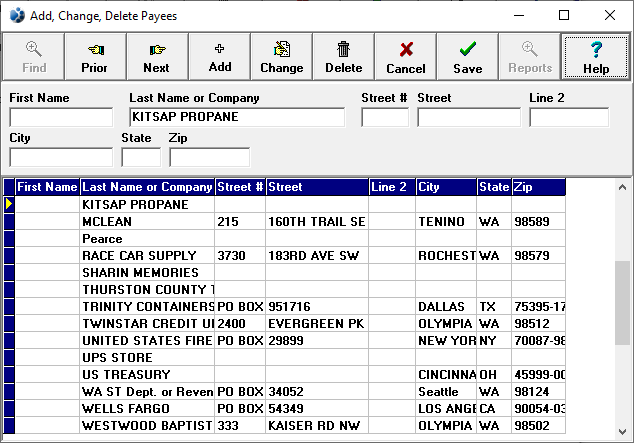Click into the City text field
Screen dimensions: 634x443
(x=61, y=157)
